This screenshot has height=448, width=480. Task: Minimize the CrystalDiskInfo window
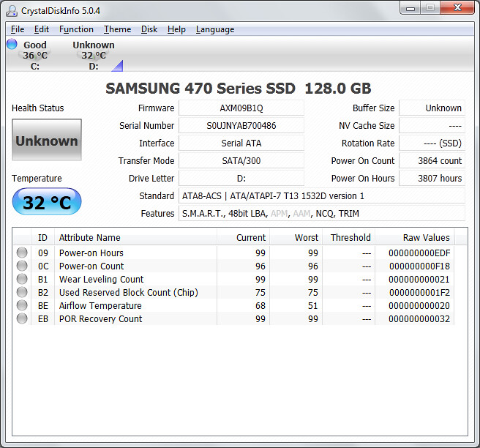pos(410,8)
